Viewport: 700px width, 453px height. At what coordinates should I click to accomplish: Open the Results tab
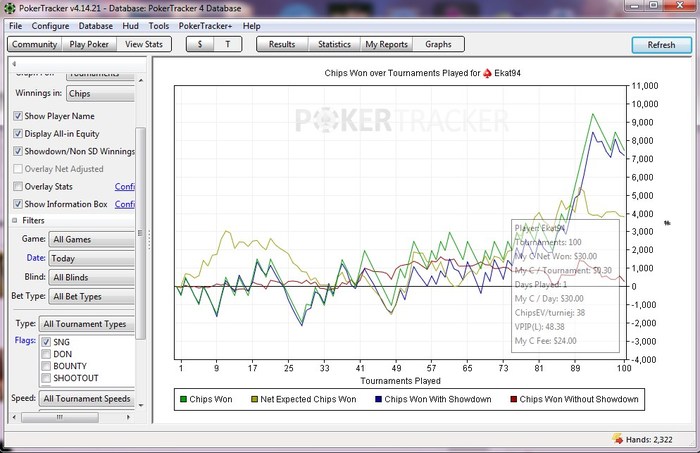[282, 44]
